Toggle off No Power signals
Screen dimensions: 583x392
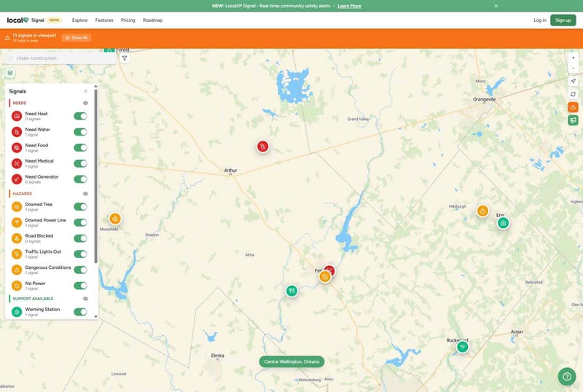80,286
